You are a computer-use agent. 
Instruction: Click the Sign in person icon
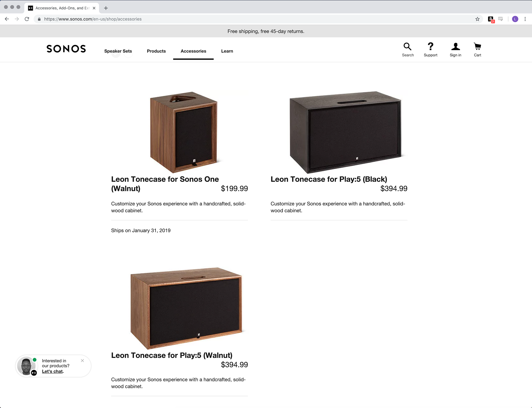pyautogui.click(x=455, y=46)
